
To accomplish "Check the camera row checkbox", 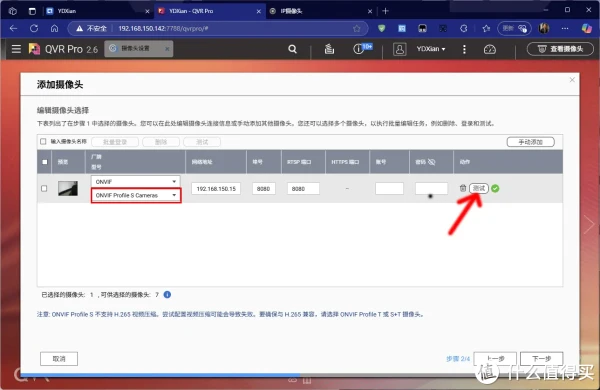I will 44,188.
